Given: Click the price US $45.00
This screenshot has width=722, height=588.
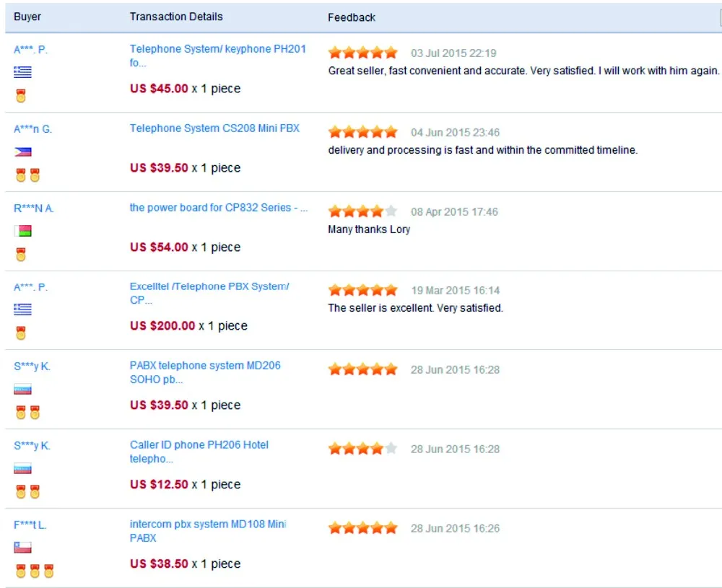Looking at the screenshot, I should (159, 88).
